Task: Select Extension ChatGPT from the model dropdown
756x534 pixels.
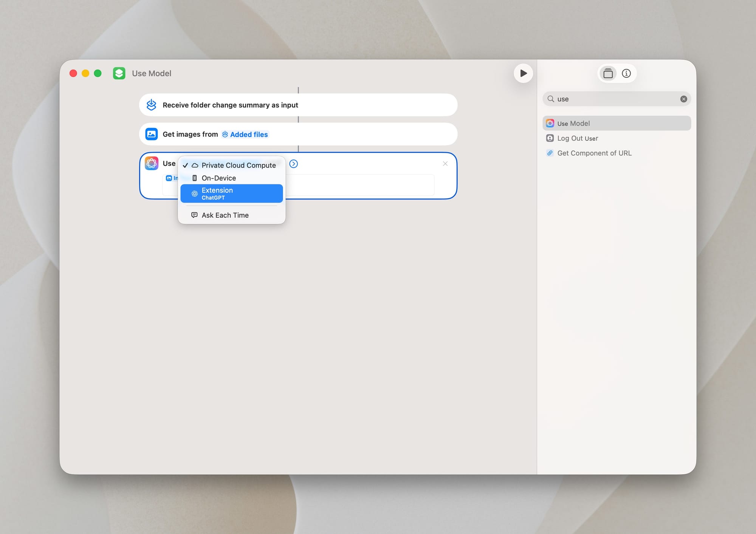Action: click(x=231, y=193)
